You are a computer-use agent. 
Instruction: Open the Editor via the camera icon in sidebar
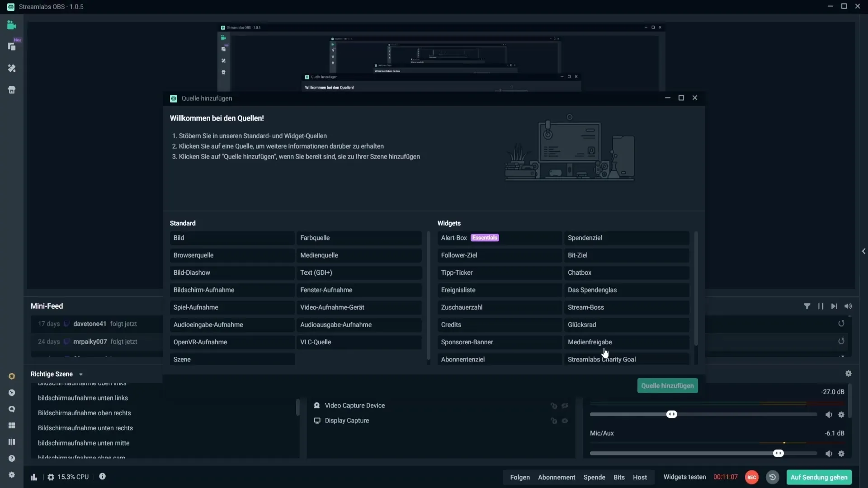(x=12, y=25)
